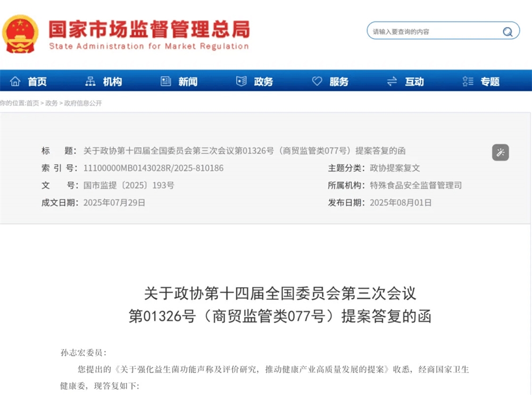Image resolution: width=532 pixels, height=395 pixels.
Task: Click the magnifier search icon
Action: (507, 31)
